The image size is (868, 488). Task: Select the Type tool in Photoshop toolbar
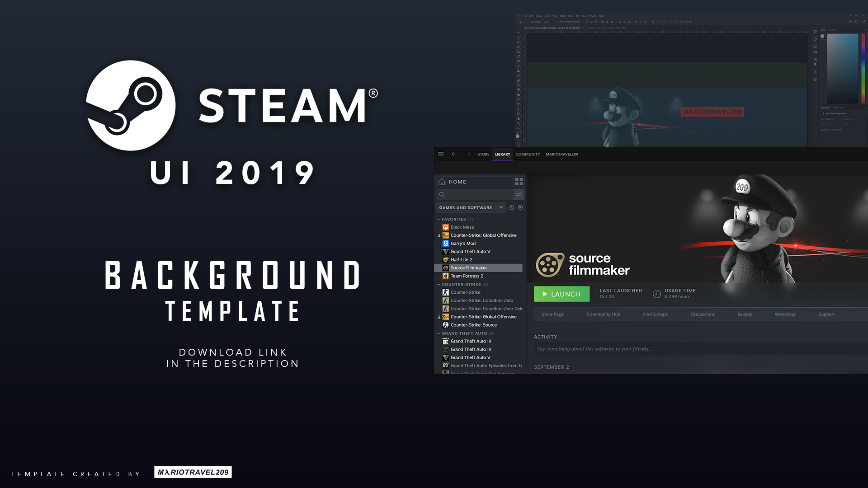[519, 104]
